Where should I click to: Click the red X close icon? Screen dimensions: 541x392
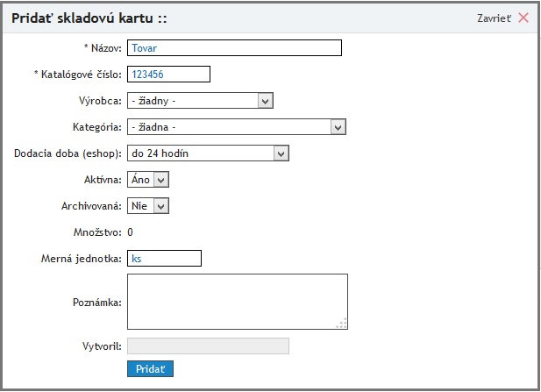523,18
